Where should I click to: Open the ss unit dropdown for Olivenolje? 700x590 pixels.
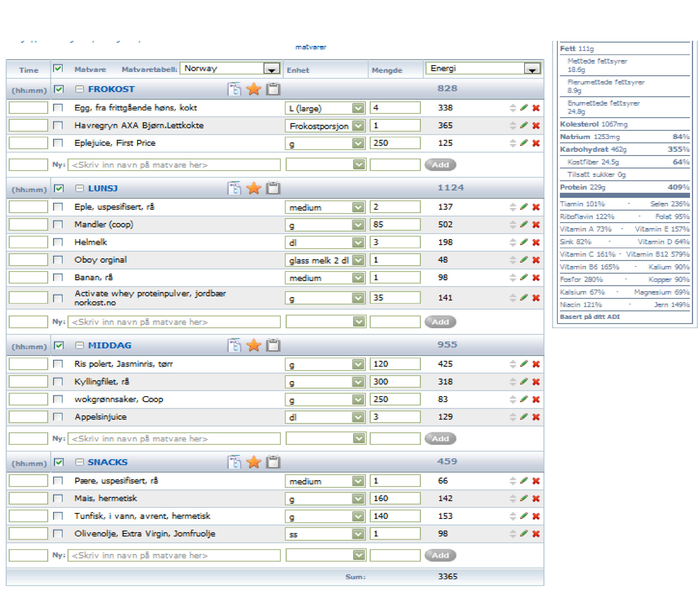pyautogui.click(x=325, y=534)
